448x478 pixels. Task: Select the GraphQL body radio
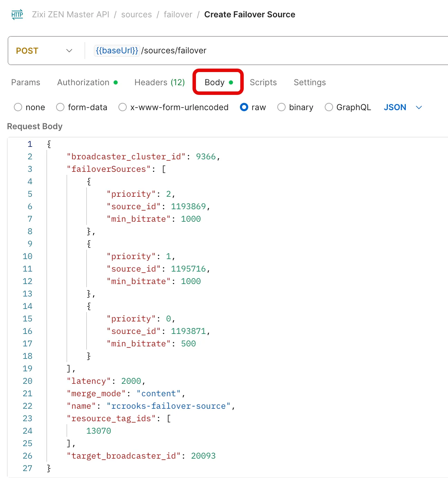click(x=329, y=107)
